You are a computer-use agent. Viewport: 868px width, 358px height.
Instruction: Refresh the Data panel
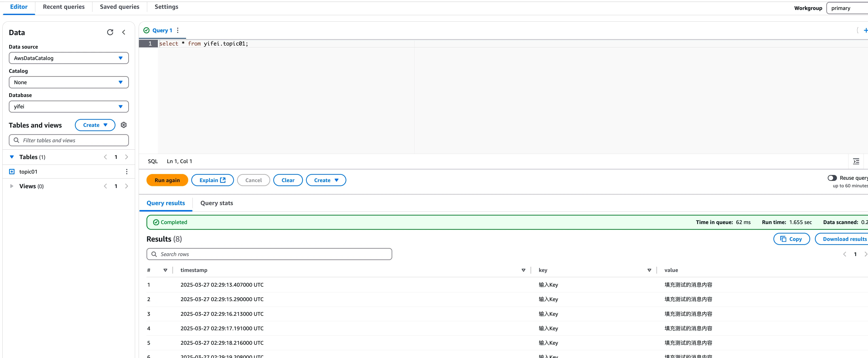[x=110, y=32]
